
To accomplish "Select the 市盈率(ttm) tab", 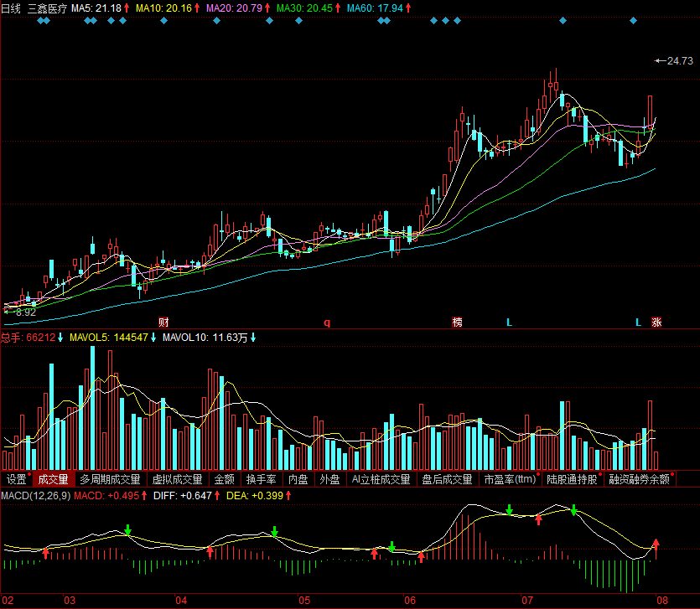I will (x=509, y=480).
